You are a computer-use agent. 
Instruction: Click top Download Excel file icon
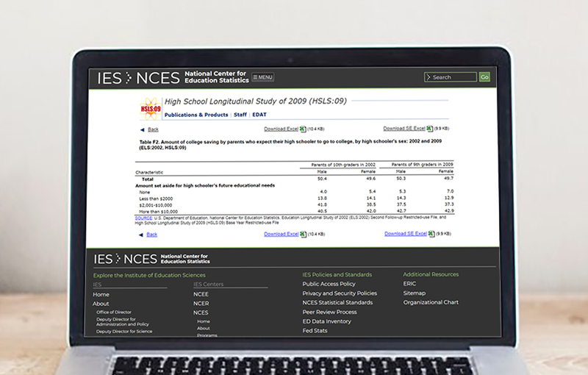coord(303,129)
